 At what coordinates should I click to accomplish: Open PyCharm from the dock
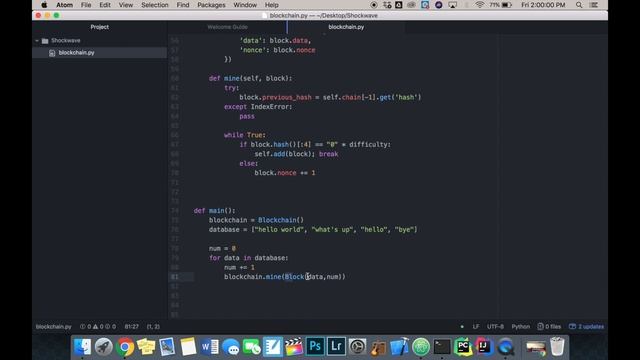[463, 347]
